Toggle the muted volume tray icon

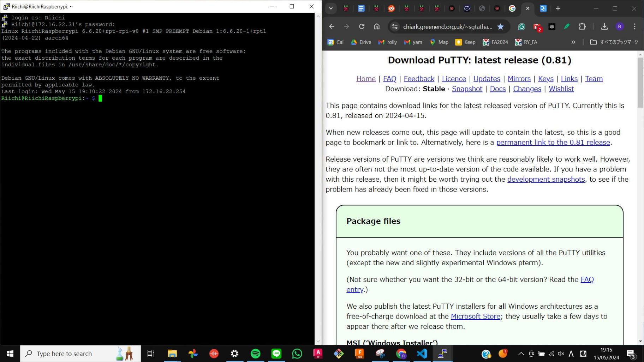click(561, 354)
